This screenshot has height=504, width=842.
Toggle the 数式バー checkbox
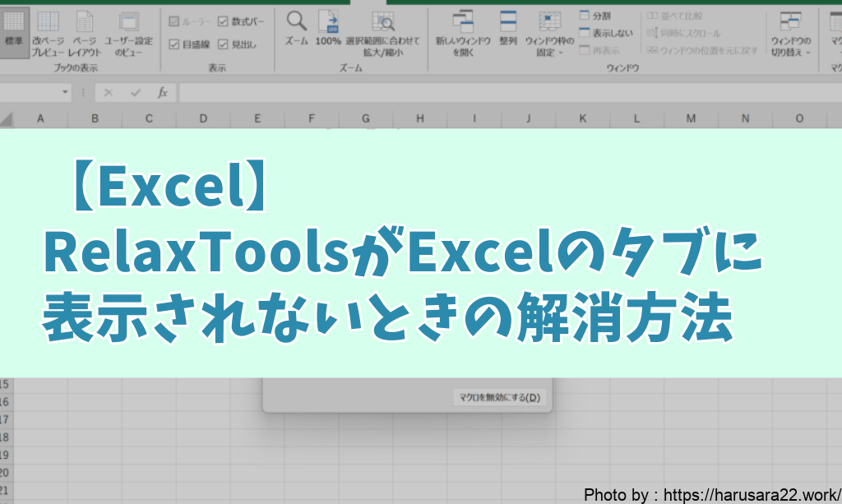[x=224, y=21]
